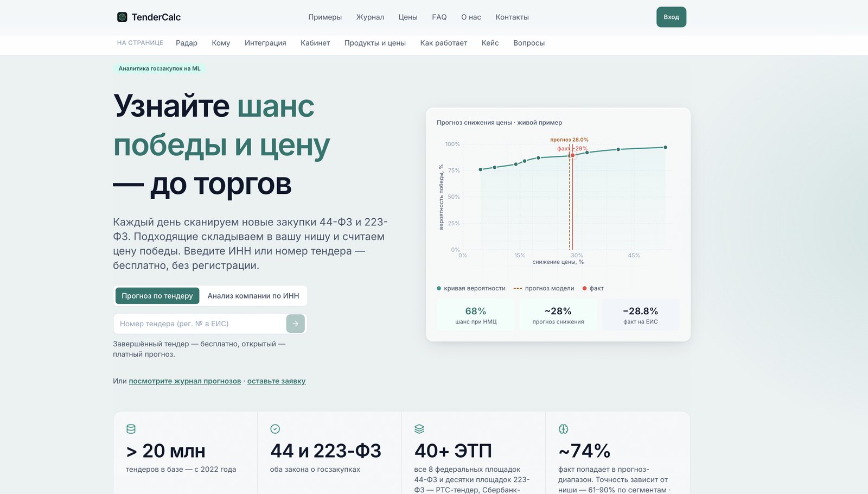Click the 'прогноз модели' legend entry
The image size is (868, 494).
tap(544, 288)
